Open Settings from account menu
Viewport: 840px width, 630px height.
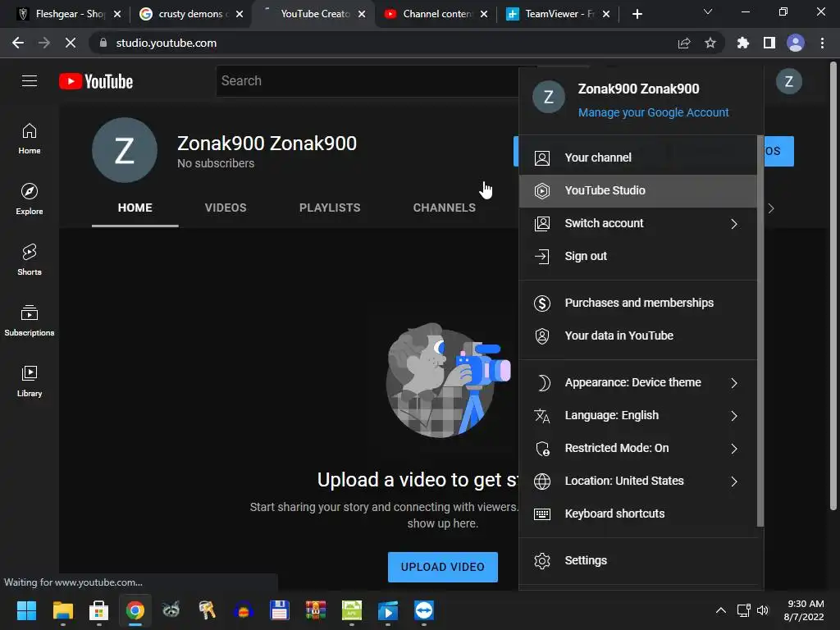[637, 560]
